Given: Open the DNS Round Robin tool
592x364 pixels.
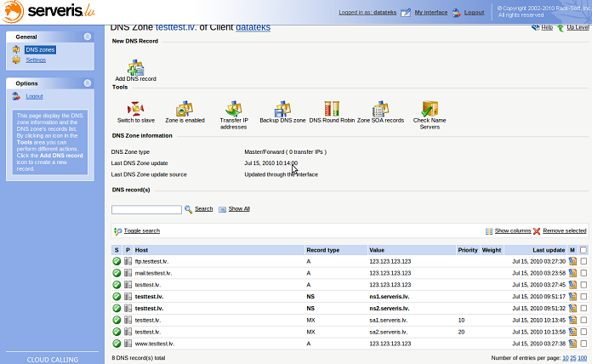Looking at the screenshot, I should click(x=332, y=108).
